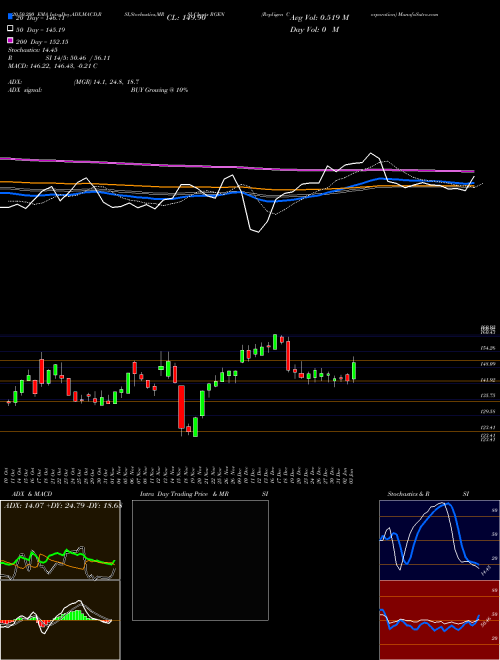Select the '50 Day = 145.19' legend text
Screen dimensions: 500x660
(x=41, y=30)
